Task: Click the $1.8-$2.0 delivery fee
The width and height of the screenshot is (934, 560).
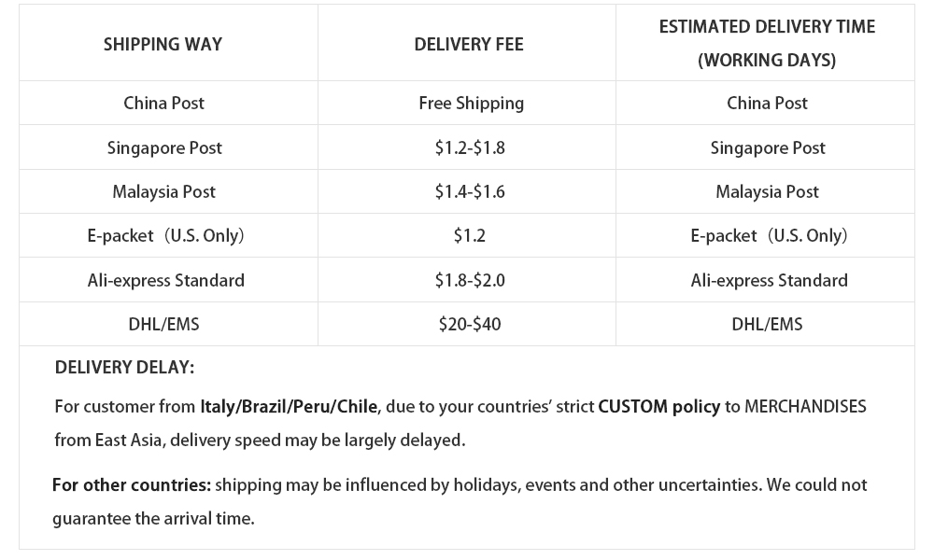Action: point(470,280)
